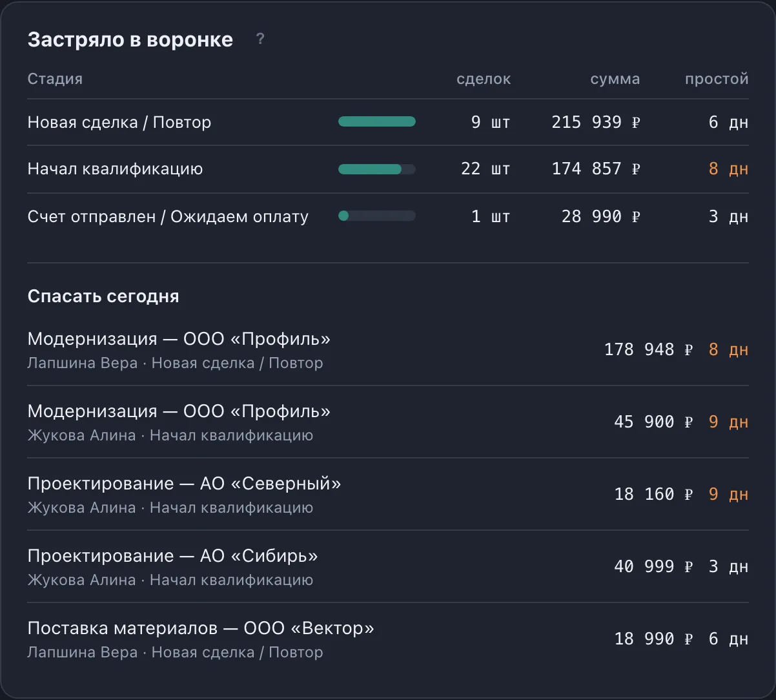Screen dimensions: 776x700
Task: Select the 'Новая сделка / Повтор' stage row
Action: [x=388, y=122]
